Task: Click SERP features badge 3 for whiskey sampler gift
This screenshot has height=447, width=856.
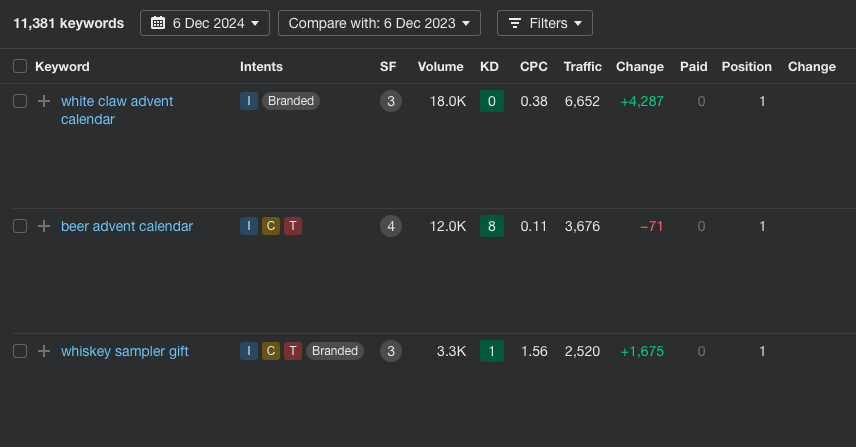Action: 391,351
